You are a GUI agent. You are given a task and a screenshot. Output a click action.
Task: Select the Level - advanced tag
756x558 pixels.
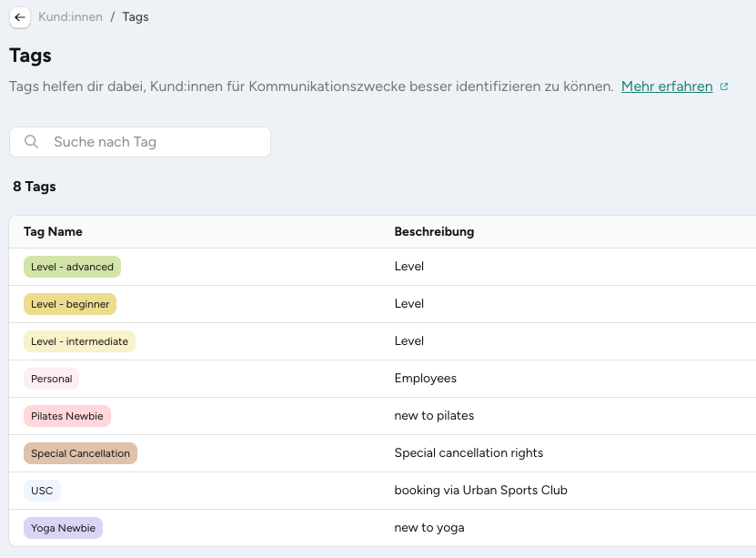(72, 267)
